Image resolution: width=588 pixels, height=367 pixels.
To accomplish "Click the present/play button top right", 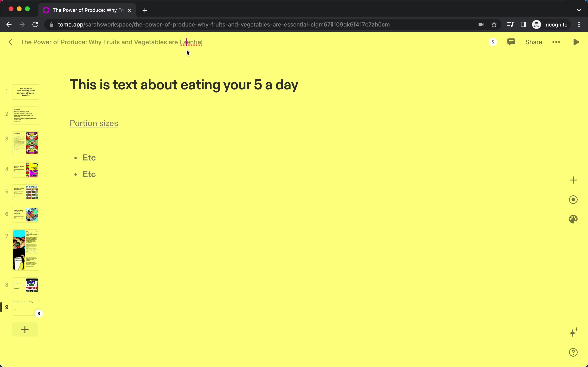I will tap(577, 42).
